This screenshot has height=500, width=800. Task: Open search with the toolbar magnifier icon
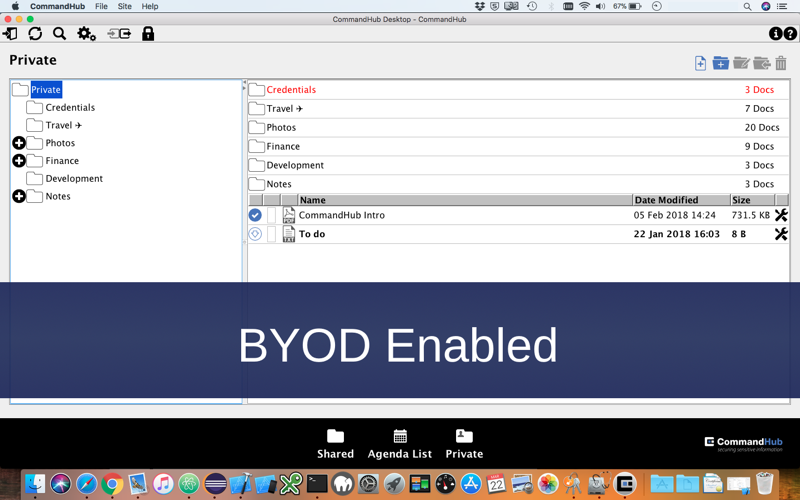click(60, 34)
